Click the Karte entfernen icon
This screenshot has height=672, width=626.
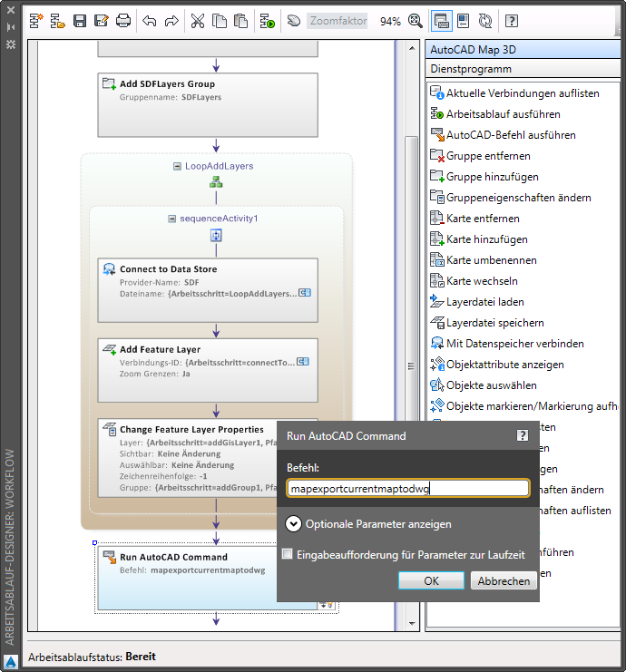(x=437, y=219)
